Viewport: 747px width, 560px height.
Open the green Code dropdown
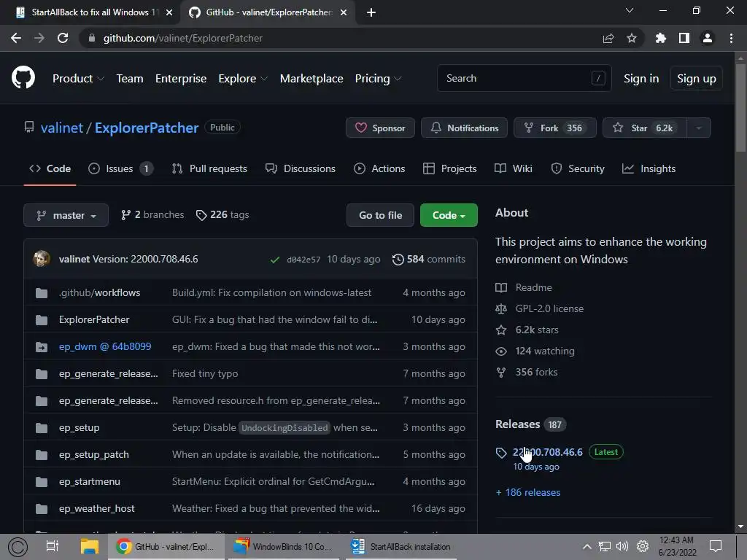(x=449, y=215)
